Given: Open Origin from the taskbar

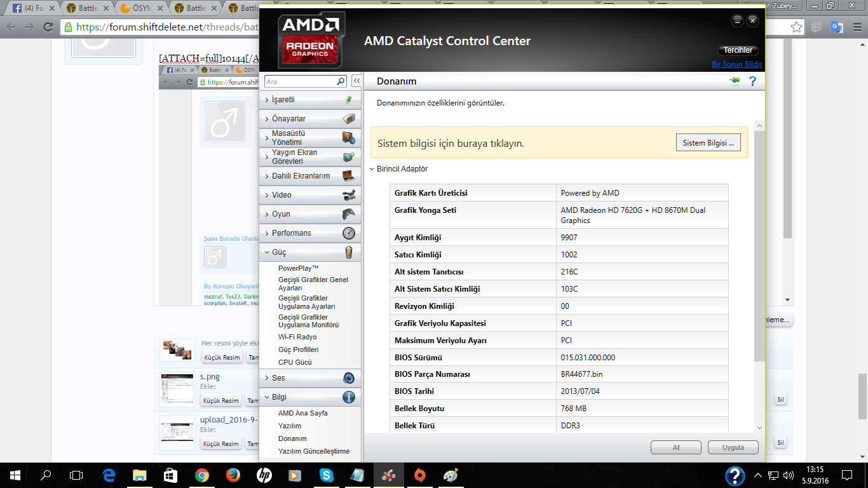Looking at the screenshot, I should (419, 475).
